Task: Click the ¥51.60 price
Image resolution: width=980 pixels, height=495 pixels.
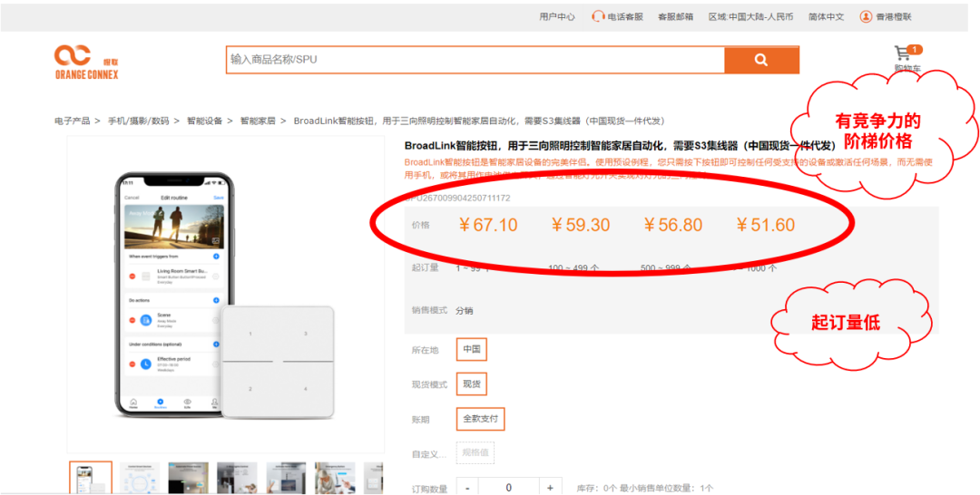Action: coord(765,225)
